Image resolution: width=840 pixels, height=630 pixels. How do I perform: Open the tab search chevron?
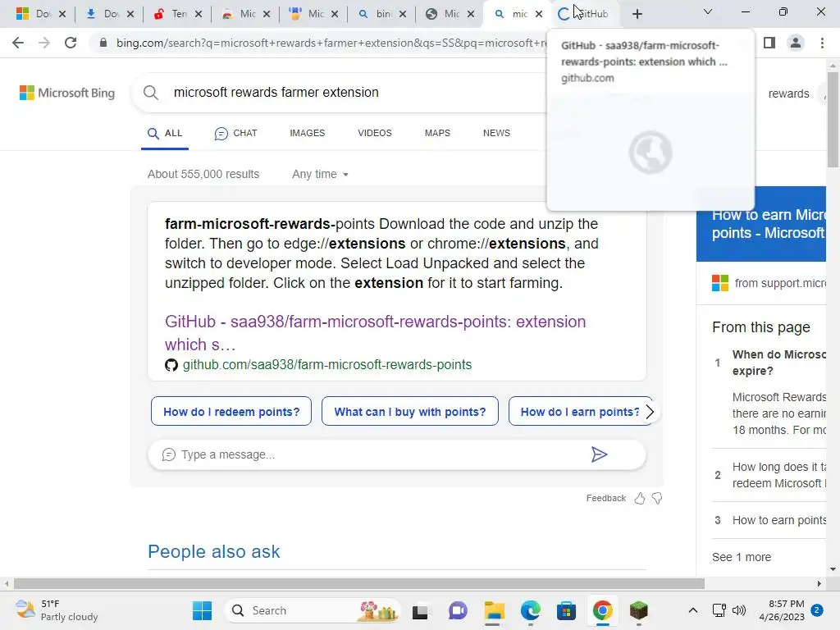coord(708,11)
